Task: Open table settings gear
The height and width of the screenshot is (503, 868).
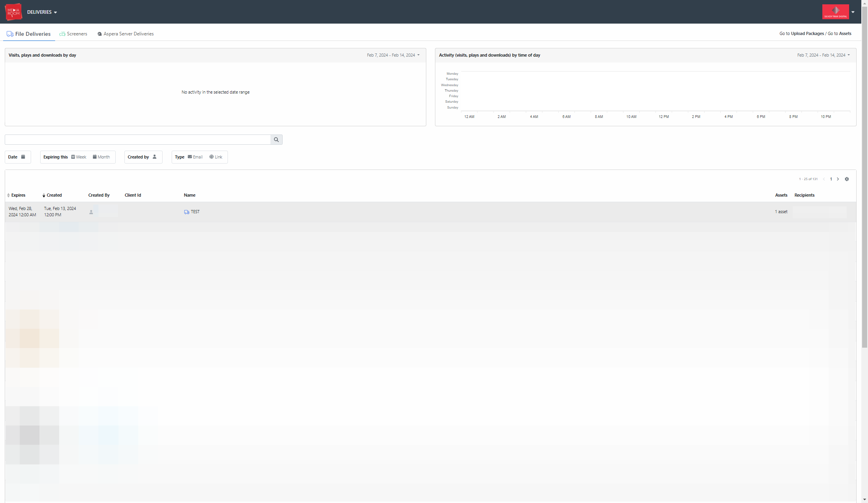Action: point(847,179)
